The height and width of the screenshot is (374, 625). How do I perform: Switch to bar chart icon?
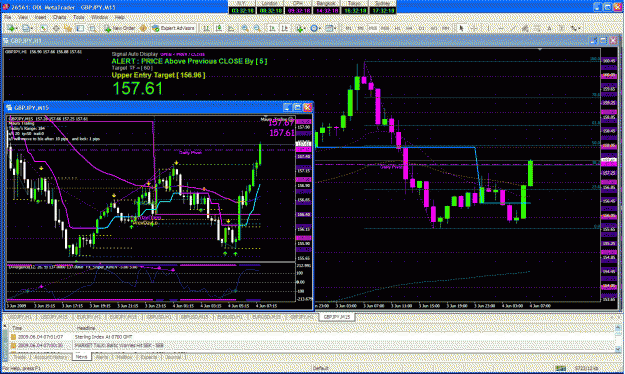tap(206, 28)
